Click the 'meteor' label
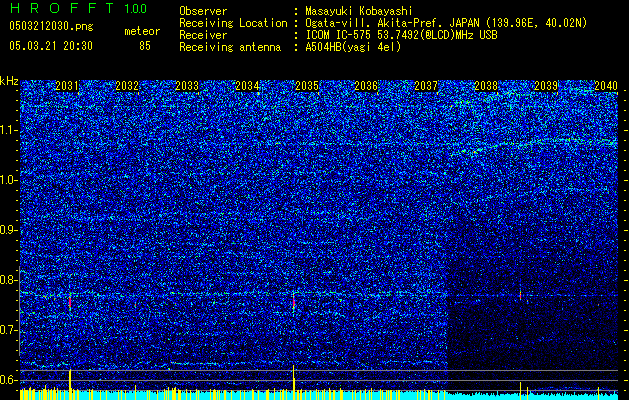 (x=142, y=31)
